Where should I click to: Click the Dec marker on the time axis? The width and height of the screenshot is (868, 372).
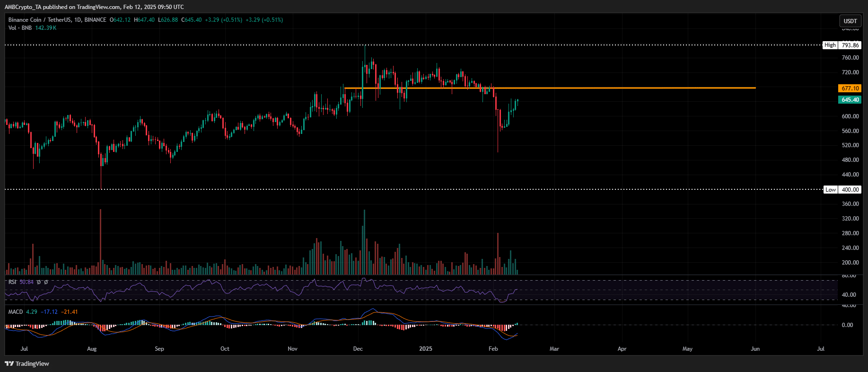coord(358,349)
